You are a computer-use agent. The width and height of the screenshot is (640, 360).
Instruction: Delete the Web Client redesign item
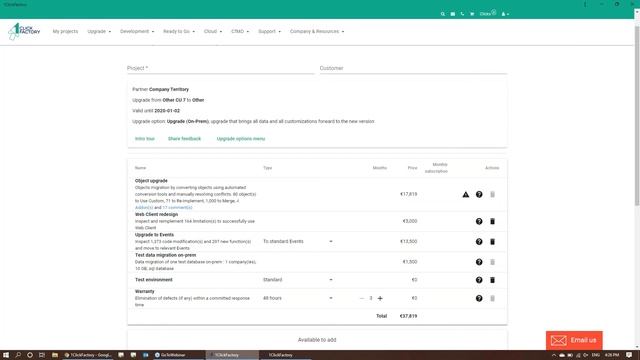tap(493, 221)
